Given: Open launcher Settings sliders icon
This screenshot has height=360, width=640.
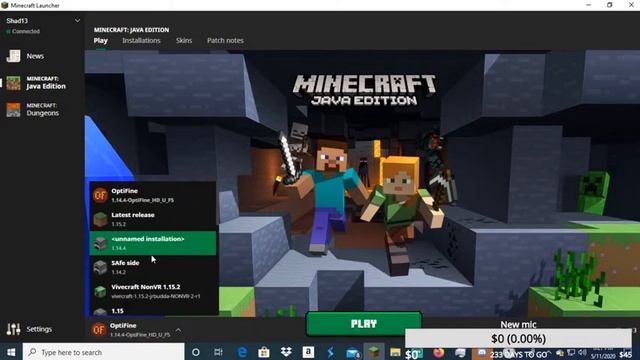Looking at the screenshot, I should click(13, 329).
